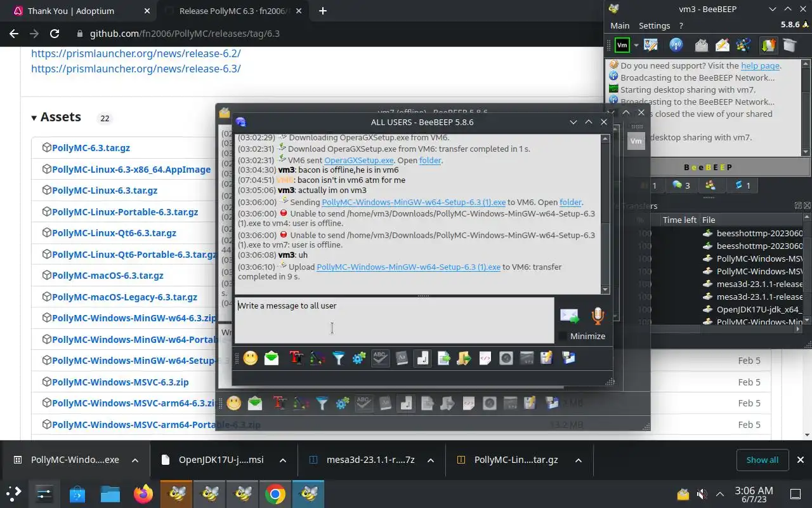
Task: Open the OperaGXSetup.exe link in chat
Action: pyautogui.click(x=358, y=160)
